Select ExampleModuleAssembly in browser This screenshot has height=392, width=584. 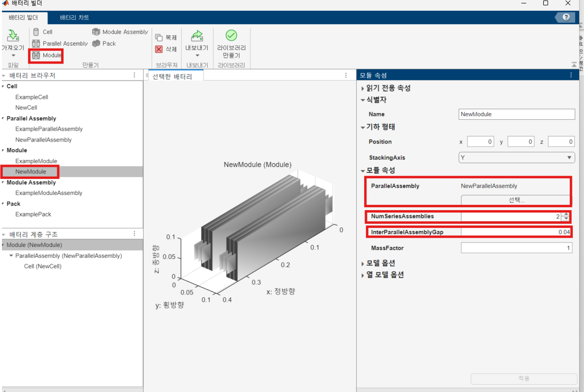coord(49,193)
